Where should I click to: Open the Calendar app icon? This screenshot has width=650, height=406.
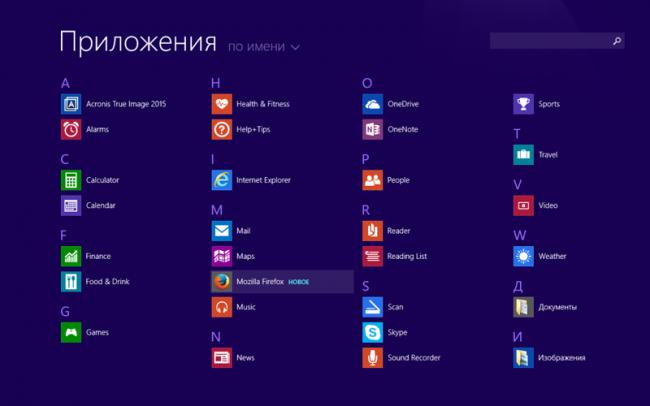pyautogui.click(x=71, y=205)
